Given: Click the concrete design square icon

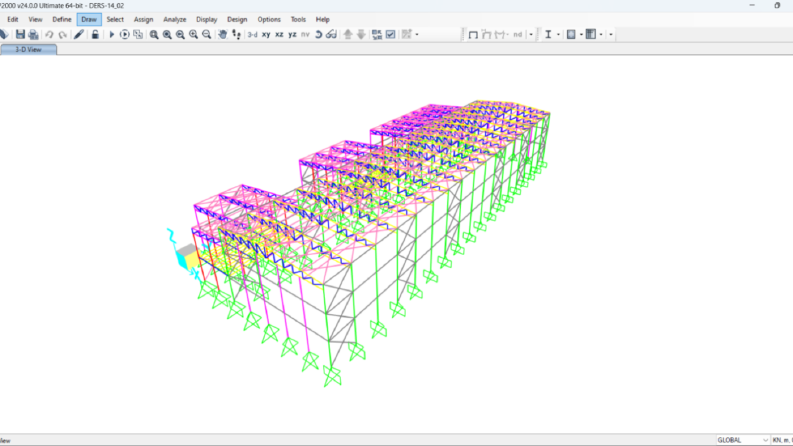Looking at the screenshot, I should 571,34.
